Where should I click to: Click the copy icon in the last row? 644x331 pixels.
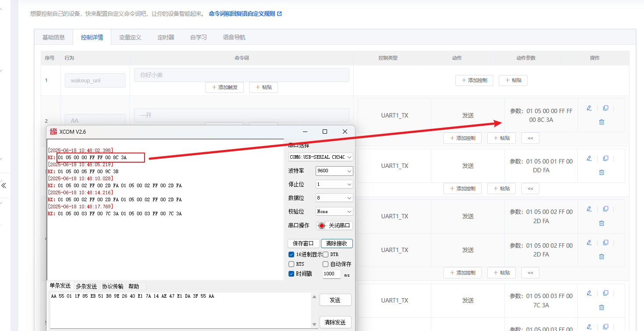605,326
